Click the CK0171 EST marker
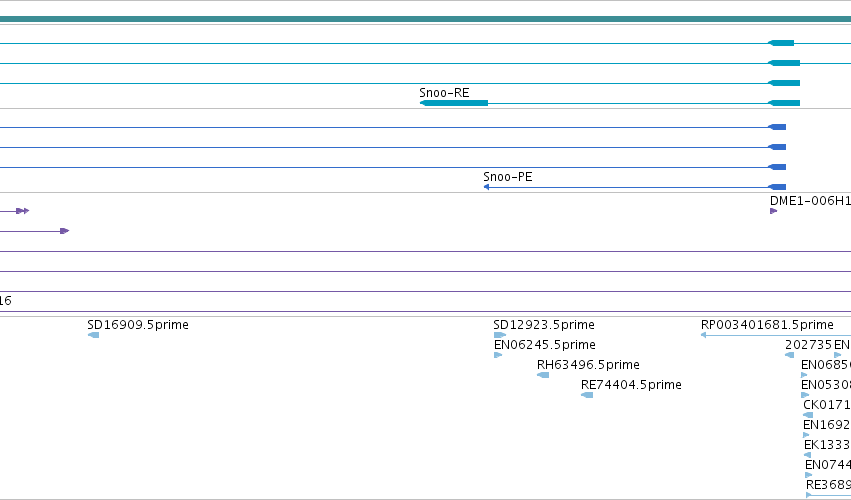Viewport: 851px width, 500px height. [808, 415]
